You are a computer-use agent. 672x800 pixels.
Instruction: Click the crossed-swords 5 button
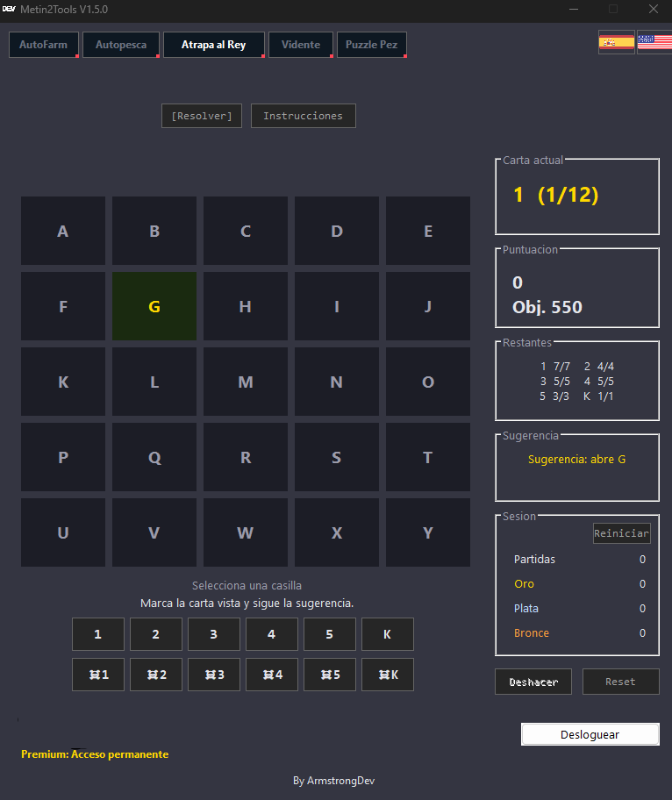[330, 675]
